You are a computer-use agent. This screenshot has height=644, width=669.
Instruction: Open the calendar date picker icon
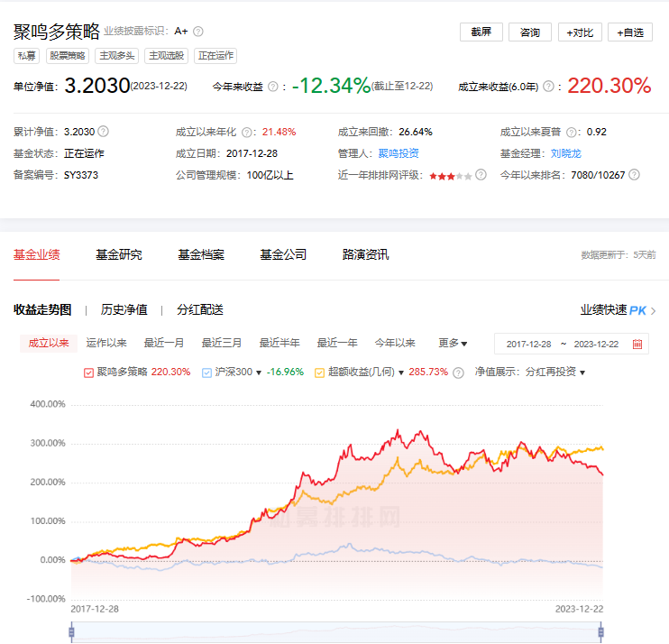(x=637, y=344)
